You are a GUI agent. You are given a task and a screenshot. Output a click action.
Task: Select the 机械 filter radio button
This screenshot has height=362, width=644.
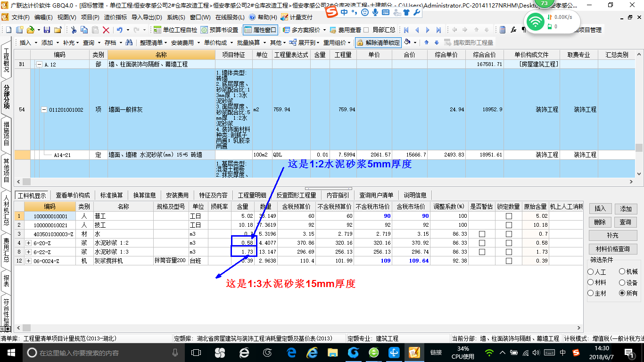tap(622, 272)
